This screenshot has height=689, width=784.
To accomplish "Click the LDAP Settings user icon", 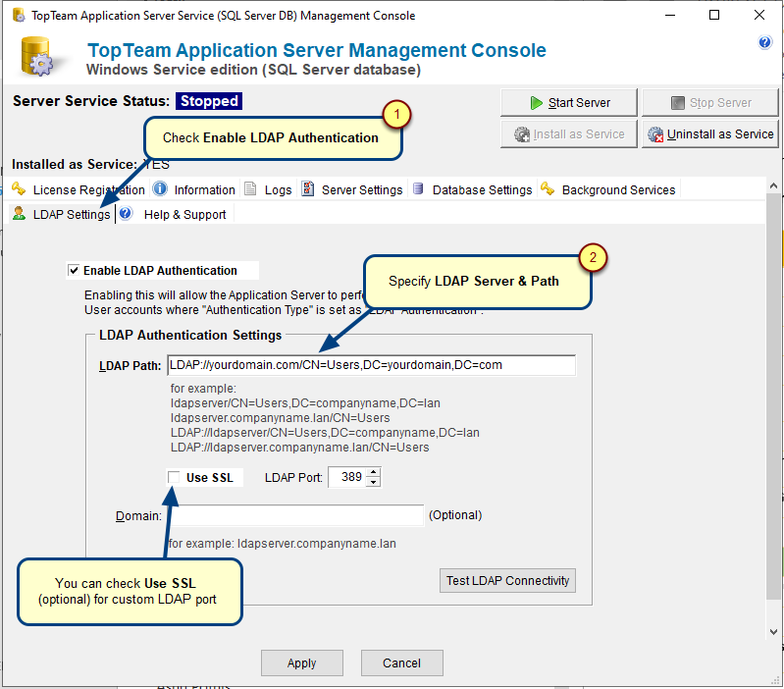I will (19, 214).
